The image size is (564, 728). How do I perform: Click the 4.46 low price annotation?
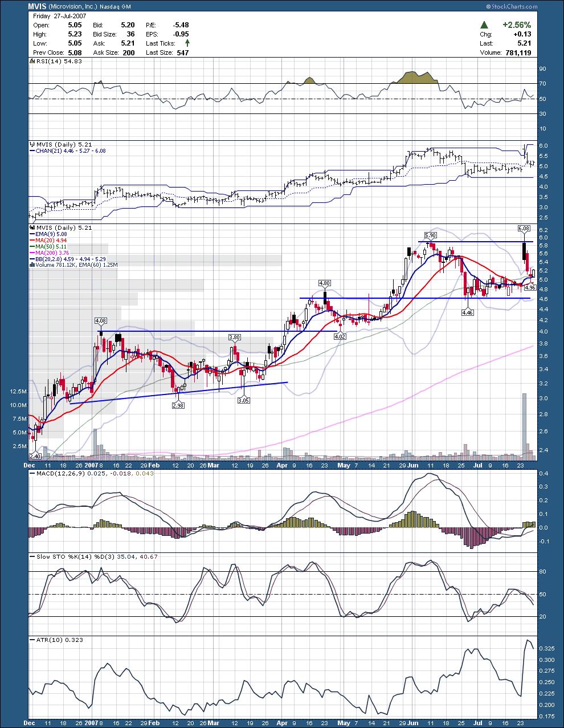coord(467,312)
